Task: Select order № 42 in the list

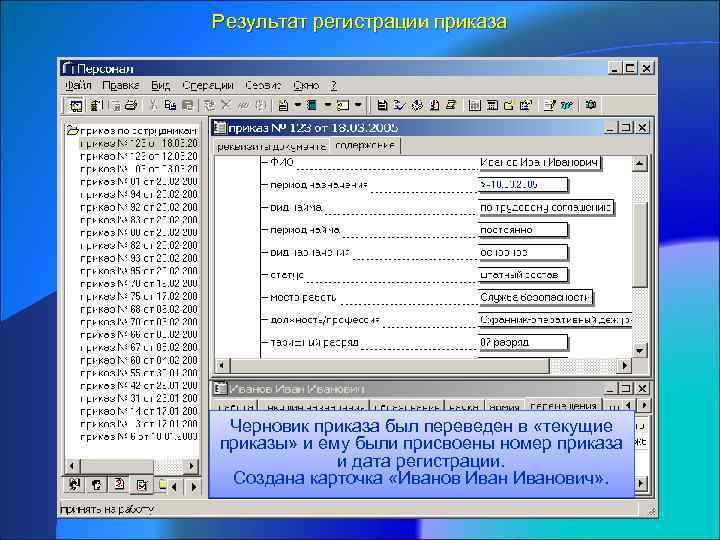Action: [139, 386]
